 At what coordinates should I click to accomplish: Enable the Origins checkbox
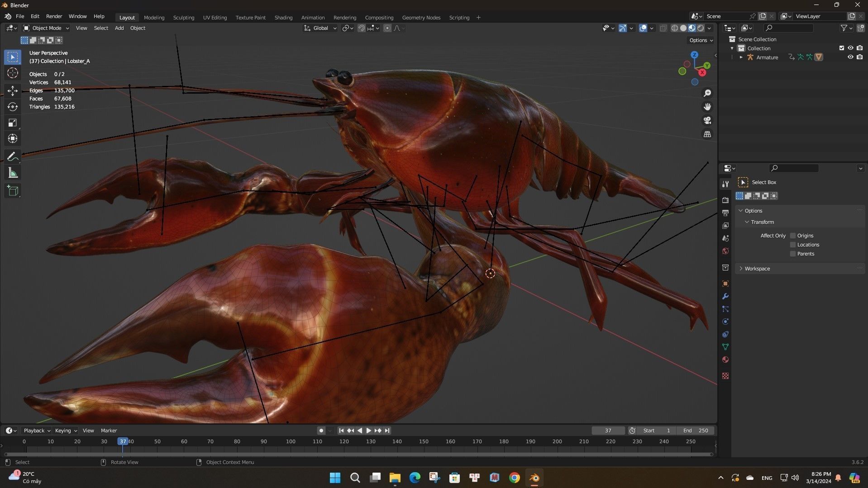click(x=793, y=236)
